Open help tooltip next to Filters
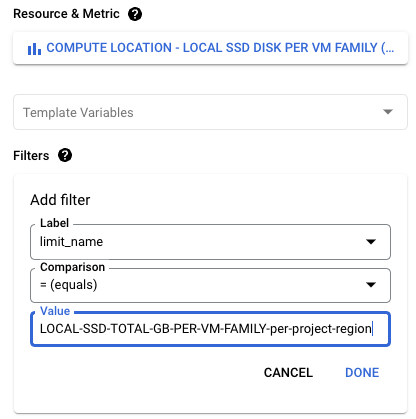416x419 pixels. [65, 155]
